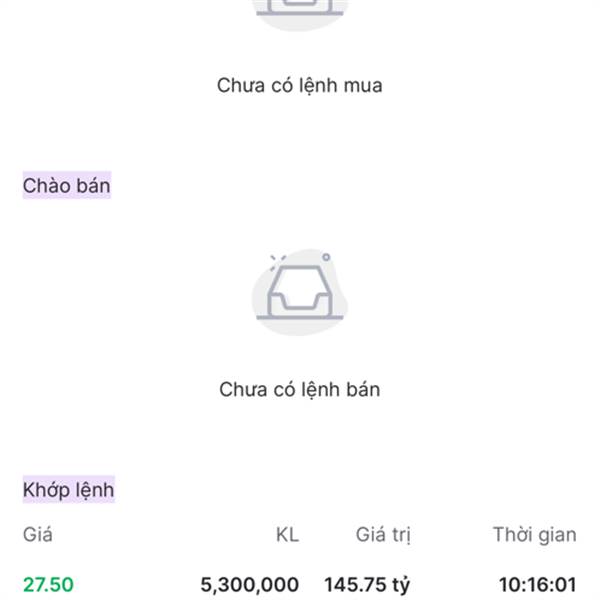Tap the 145.75 trade value figure
Viewport: 600px width, 600px height.
(x=354, y=585)
